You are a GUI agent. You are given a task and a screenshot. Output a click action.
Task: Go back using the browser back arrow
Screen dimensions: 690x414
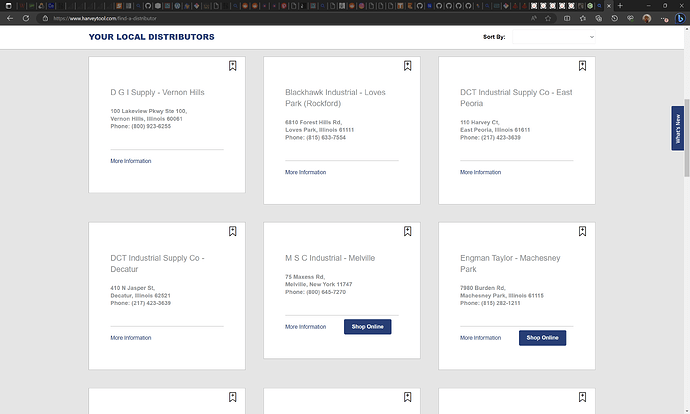coord(10,18)
